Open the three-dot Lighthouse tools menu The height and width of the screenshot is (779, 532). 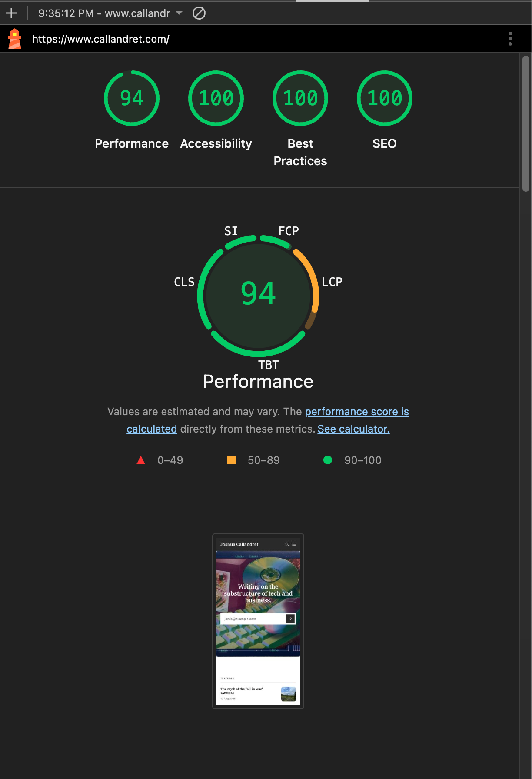click(510, 39)
